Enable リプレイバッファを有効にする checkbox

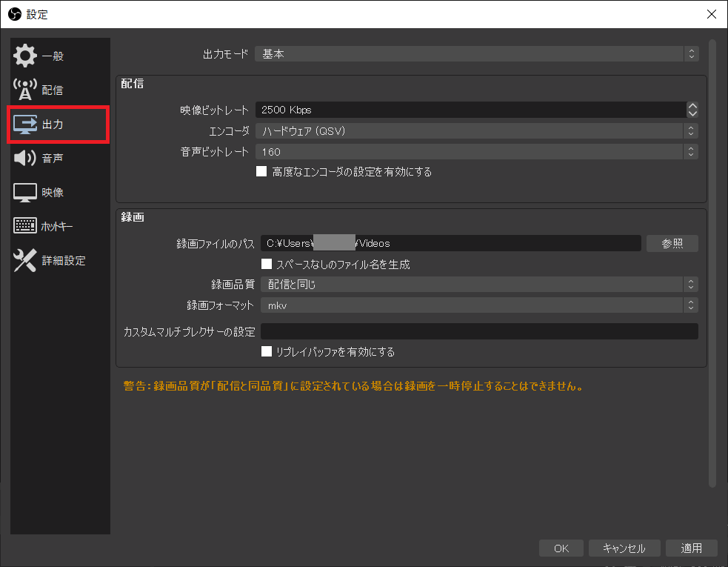267,351
